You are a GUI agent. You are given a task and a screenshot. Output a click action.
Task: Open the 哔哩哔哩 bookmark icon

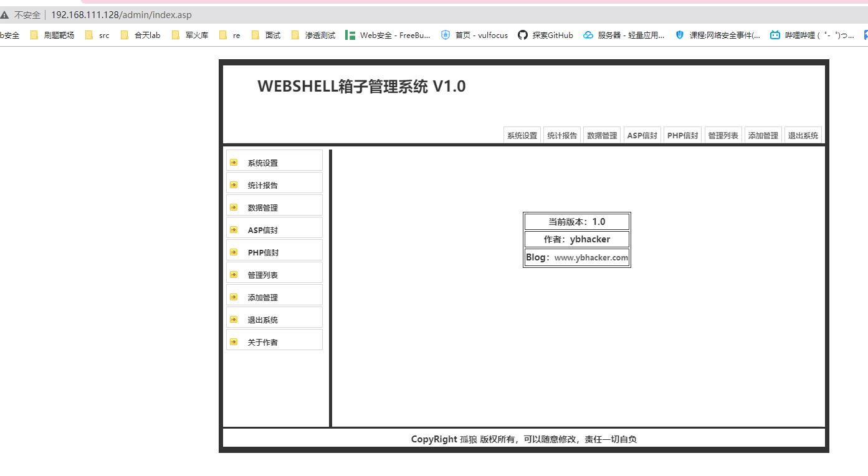coord(775,35)
